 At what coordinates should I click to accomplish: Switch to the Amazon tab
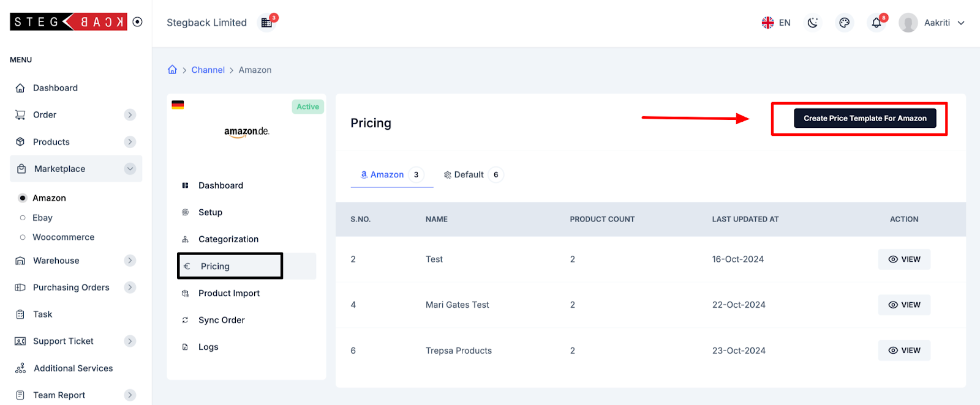point(392,174)
